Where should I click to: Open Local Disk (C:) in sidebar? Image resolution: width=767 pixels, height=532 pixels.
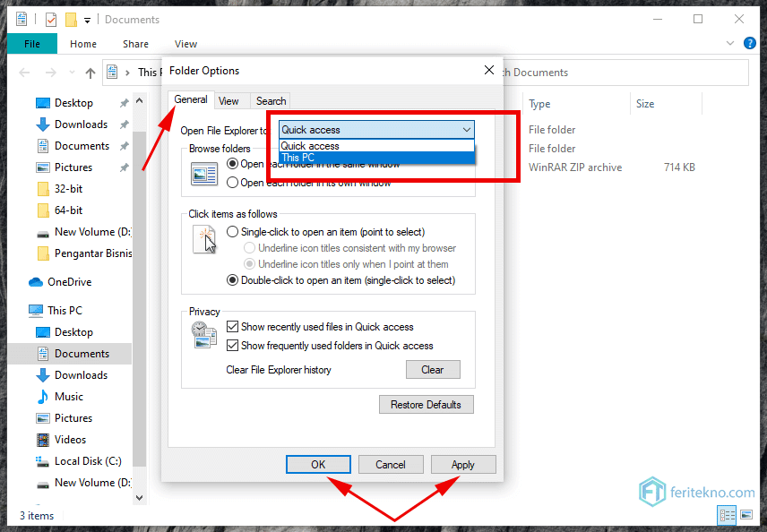[88, 461]
